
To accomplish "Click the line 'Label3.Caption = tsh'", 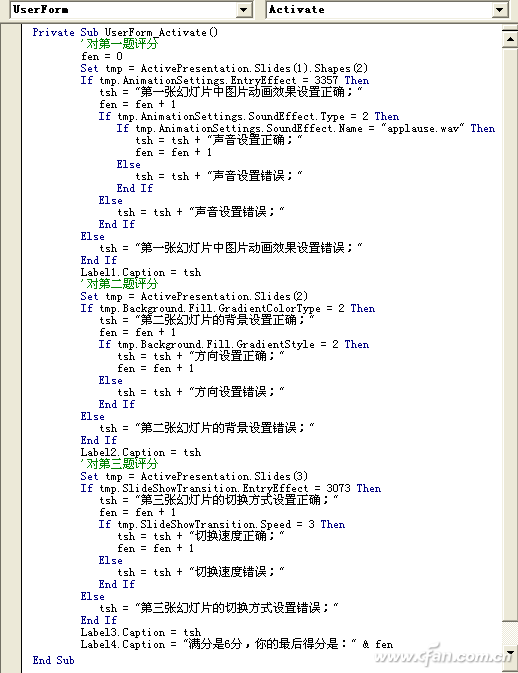I will (140, 632).
